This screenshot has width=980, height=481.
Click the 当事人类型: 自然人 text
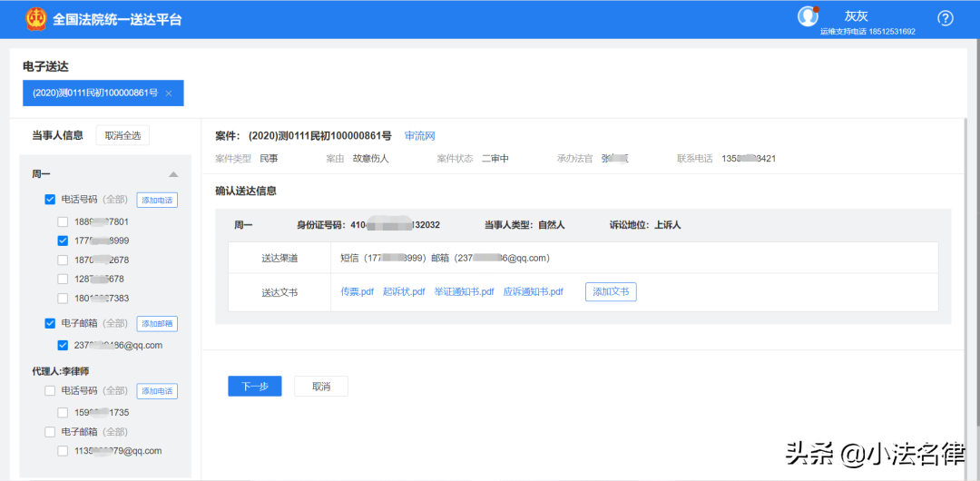click(x=524, y=225)
